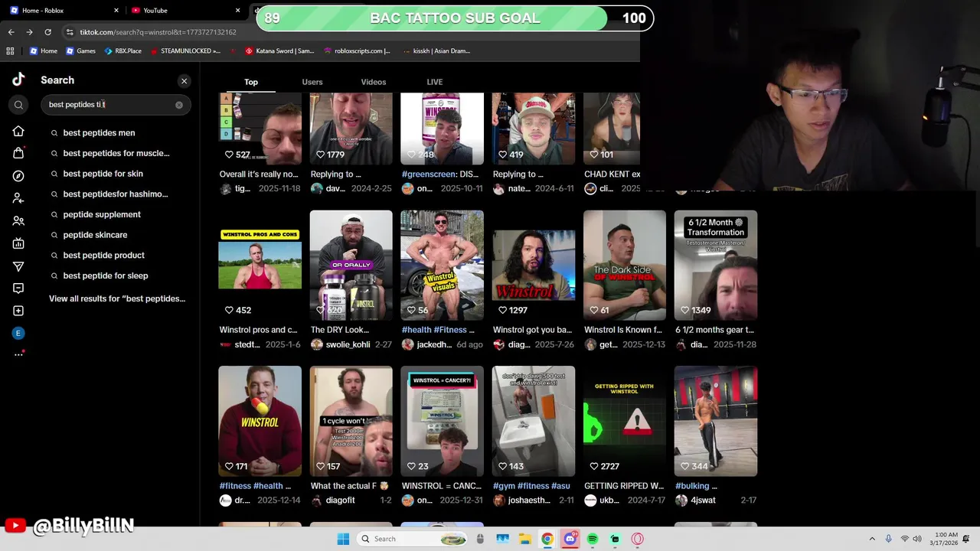
Task: Open the 'Katana Sword | Sam...' bookmark
Action: tap(279, 51)
